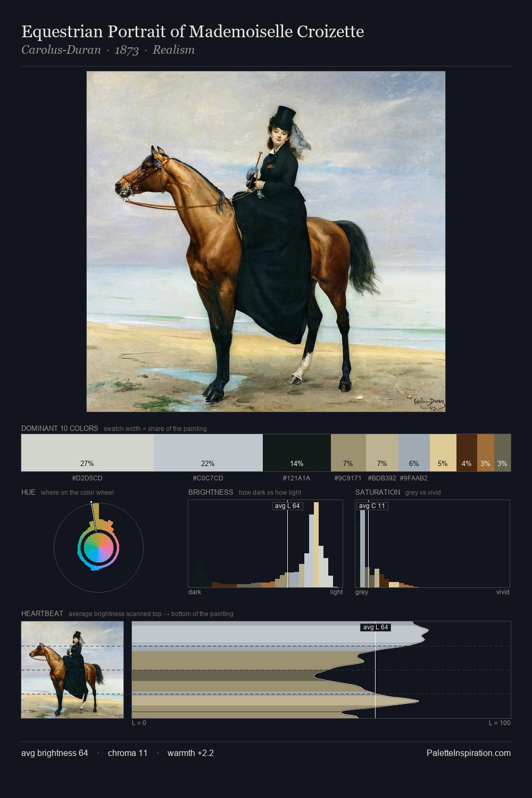Click the HEARTBEAT section heading
Image resolution: width=532 pixels, height=798 pixels.
tap(42, 613)
